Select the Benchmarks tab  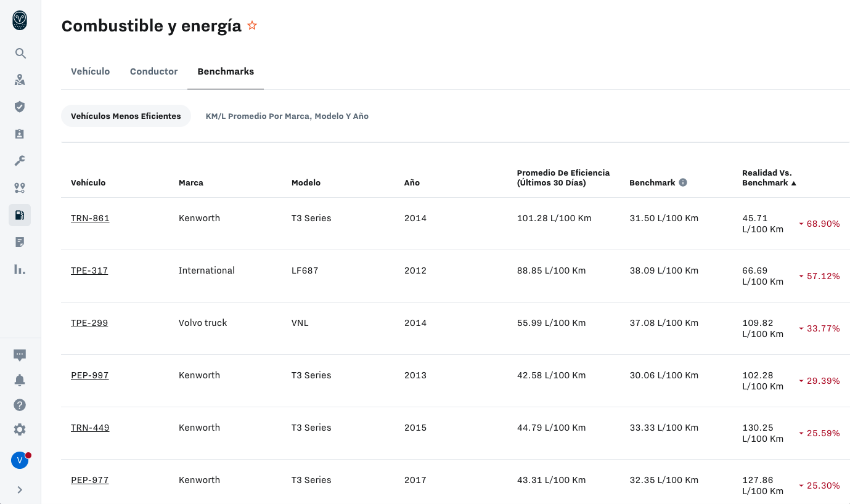click(226, 71)
